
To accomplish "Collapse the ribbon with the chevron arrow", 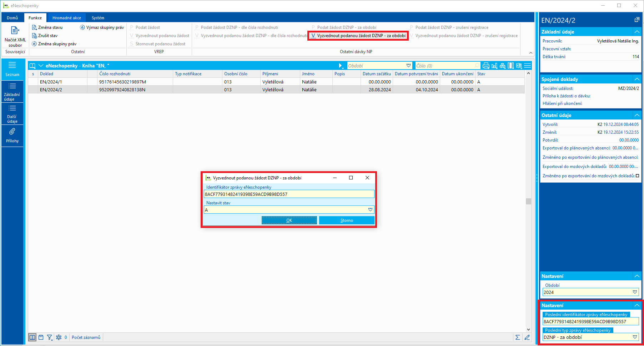I will pos(531,53).
